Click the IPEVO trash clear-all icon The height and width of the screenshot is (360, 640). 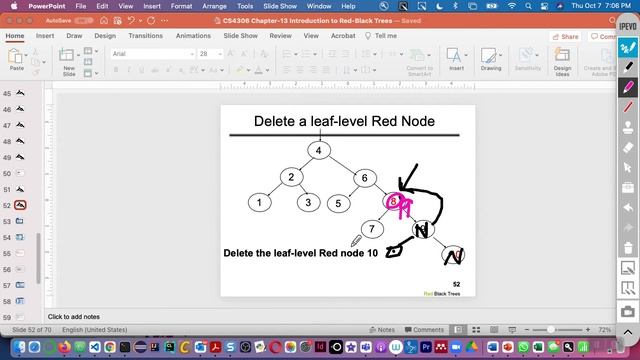pyautogui.click(x=628, y=247)
